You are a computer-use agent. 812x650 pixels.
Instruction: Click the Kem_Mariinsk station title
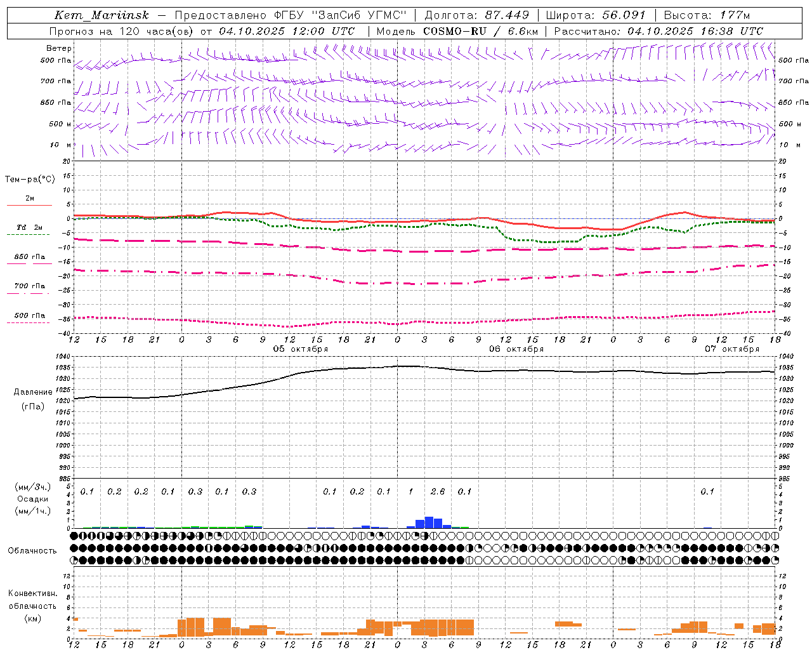point(101,15)
